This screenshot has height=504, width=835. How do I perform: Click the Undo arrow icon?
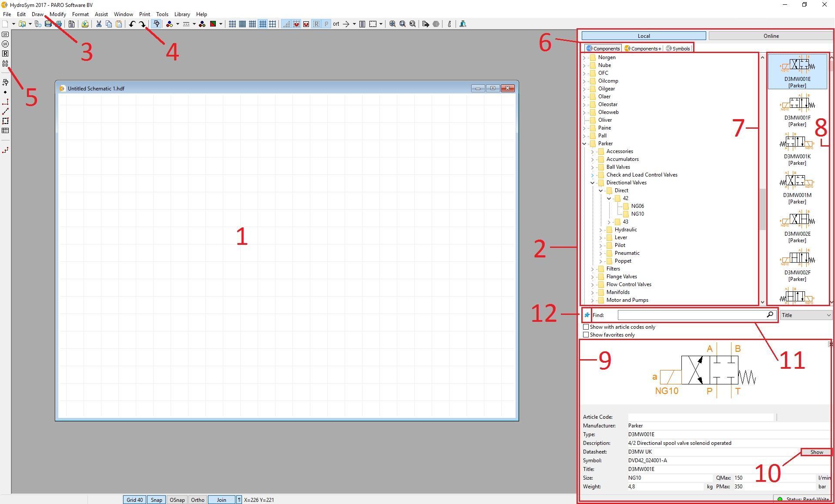tap(133, 24)
